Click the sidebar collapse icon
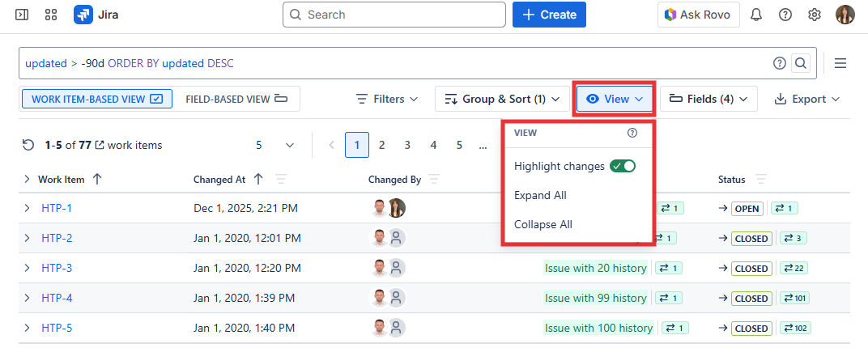Image resolution: width=868 pixels, height=348 pixels. coord(22,15)
